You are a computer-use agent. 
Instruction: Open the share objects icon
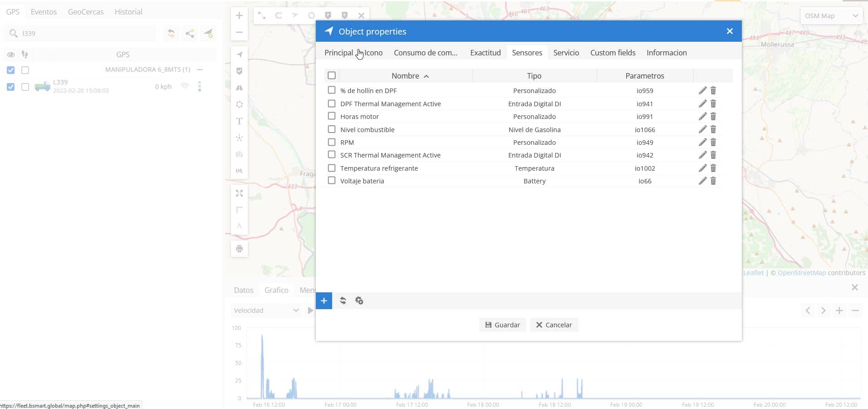tap(190, 33)
